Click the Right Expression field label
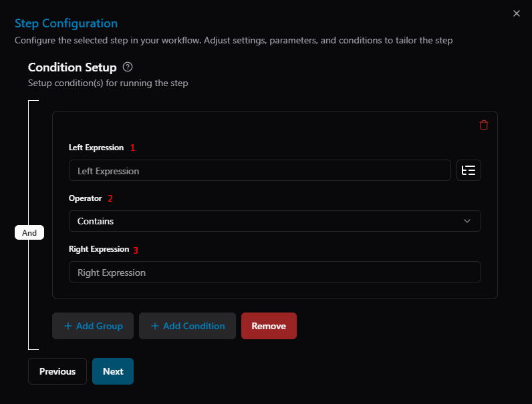 pos(99,249)
